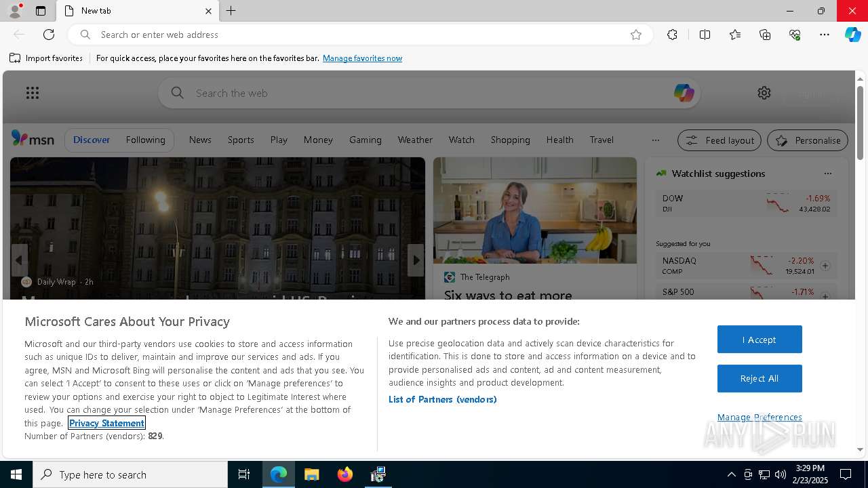The width and height of the screenshot is (868, 488).
Task: Open the News section
Action: (x=200, y=140)
